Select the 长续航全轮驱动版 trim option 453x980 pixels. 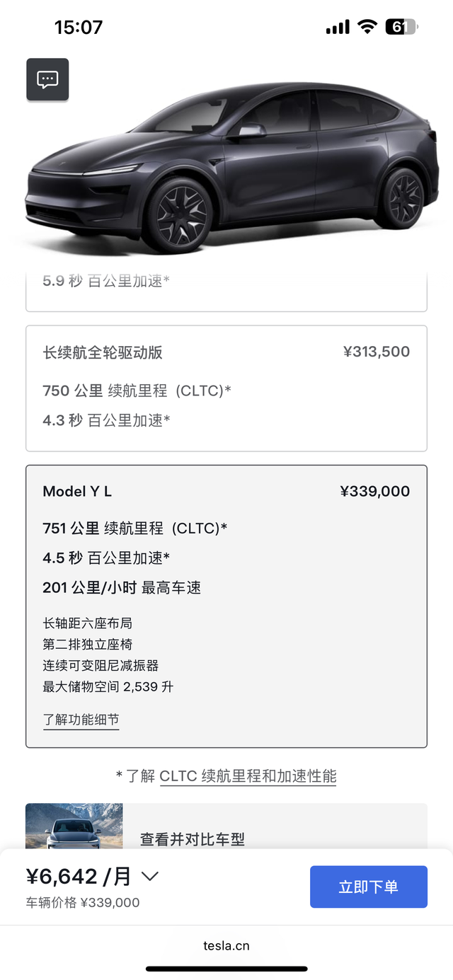(226, 388)
